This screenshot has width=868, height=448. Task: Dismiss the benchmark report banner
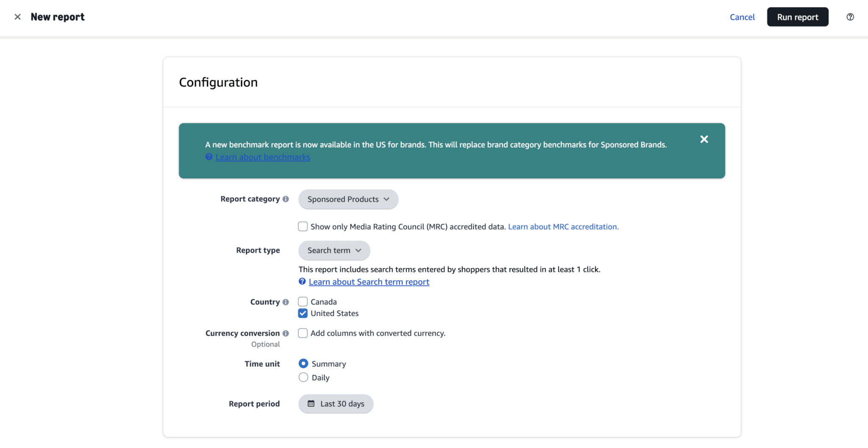704,139
